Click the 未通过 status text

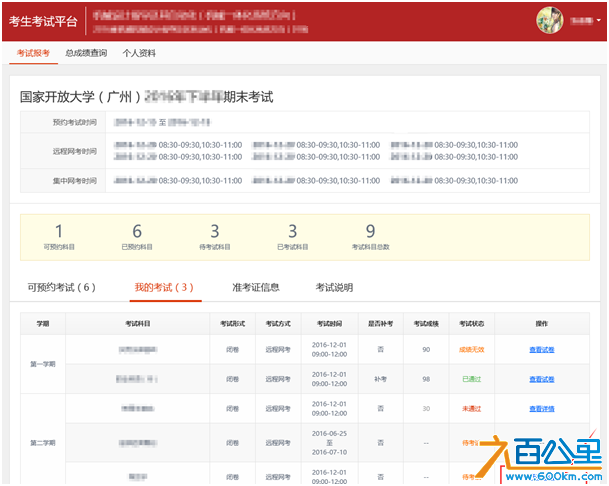click(472, 409)
